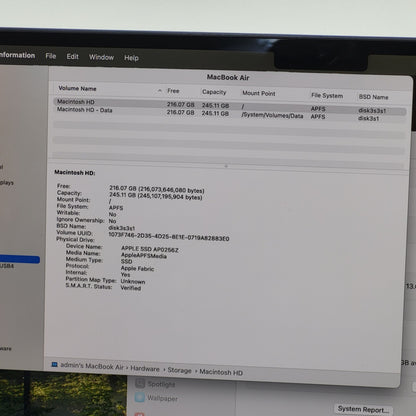
Task: Sort by BSD Name column header
Action: (373, 97)
